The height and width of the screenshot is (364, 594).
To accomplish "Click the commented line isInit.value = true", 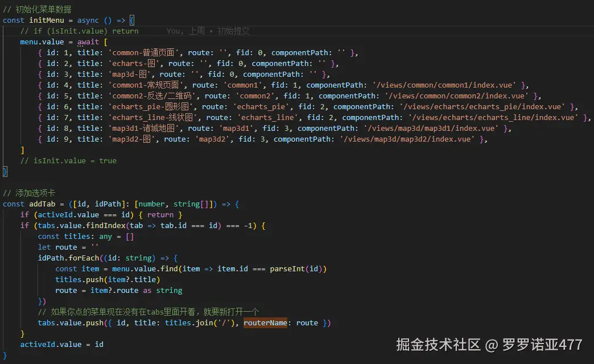I will (65, 160).
